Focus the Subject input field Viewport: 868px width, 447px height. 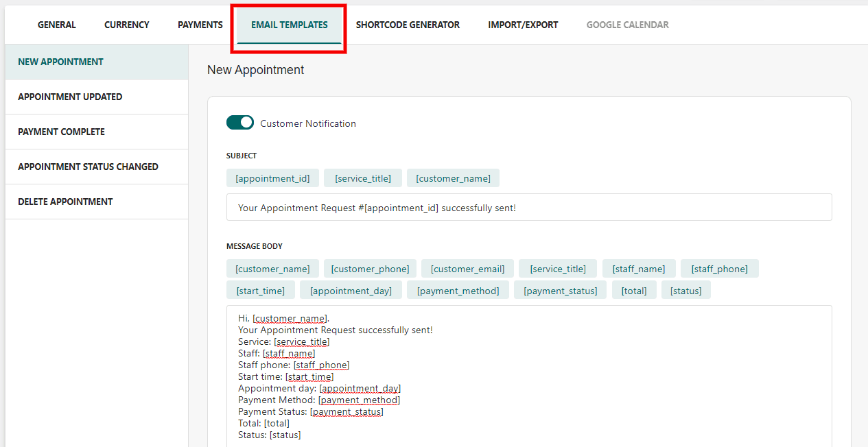pyautogui.click(x=529, y=207)
